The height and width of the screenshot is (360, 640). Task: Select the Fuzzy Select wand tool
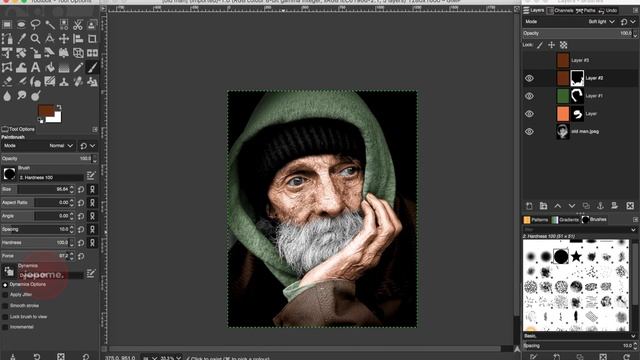tap(50, 25)
